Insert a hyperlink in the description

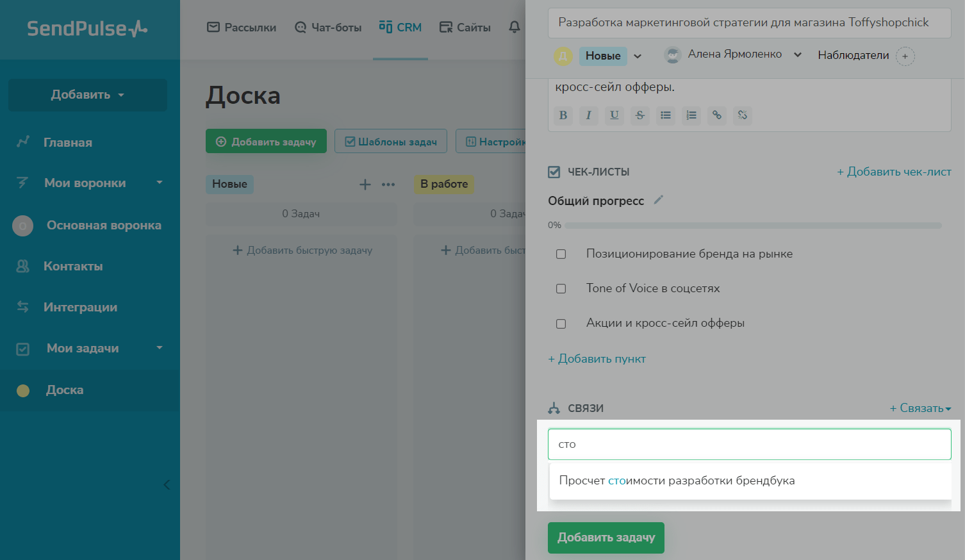tap(717, 115)
